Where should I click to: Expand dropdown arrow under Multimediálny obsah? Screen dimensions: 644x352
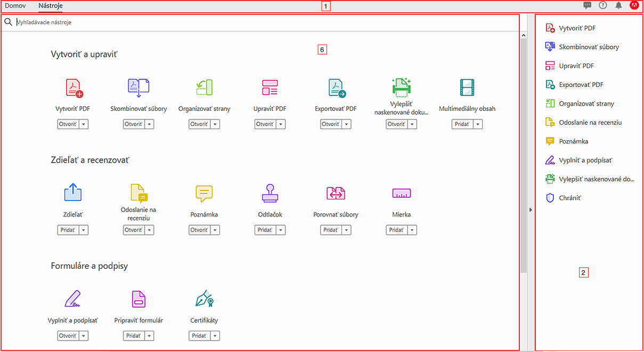(x=478, y=124)
